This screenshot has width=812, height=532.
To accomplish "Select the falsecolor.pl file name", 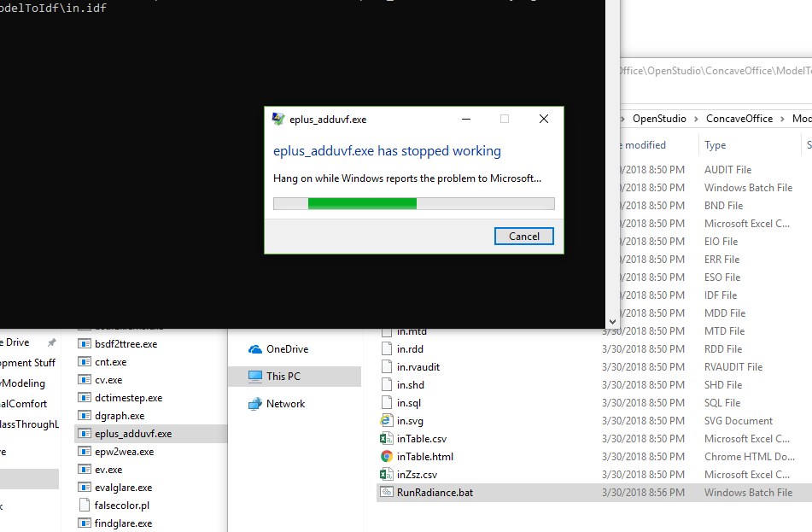I will (122, 506).
